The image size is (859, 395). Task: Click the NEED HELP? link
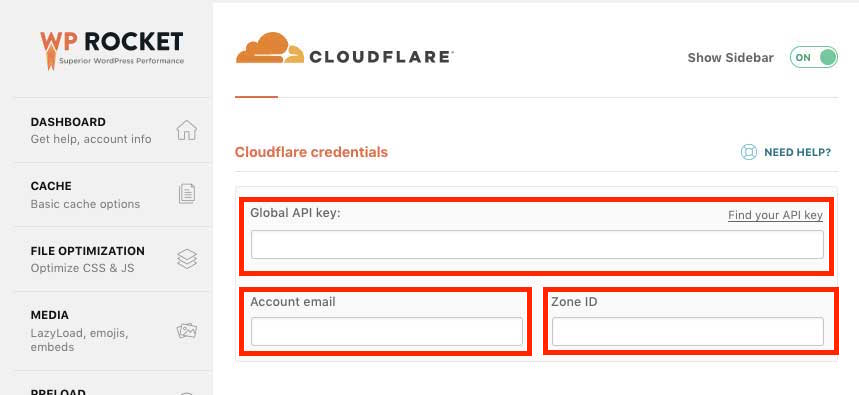point(798,152)
